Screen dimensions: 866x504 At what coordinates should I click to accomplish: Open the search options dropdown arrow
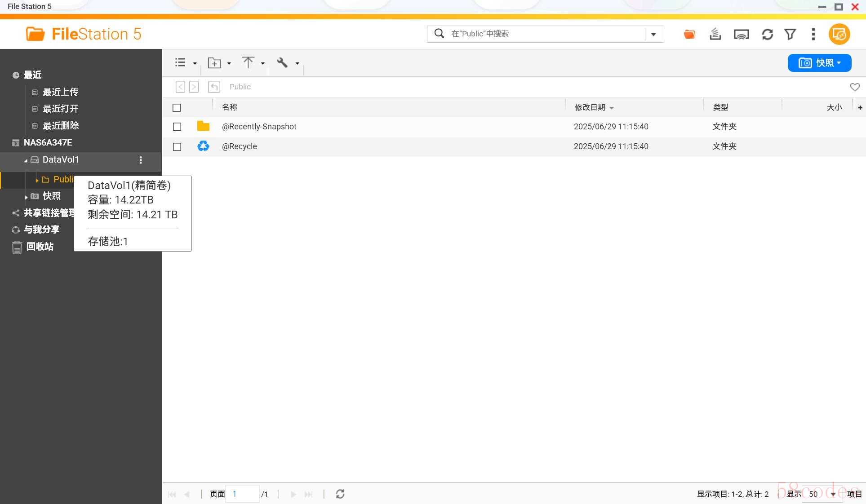click(653, 34)
